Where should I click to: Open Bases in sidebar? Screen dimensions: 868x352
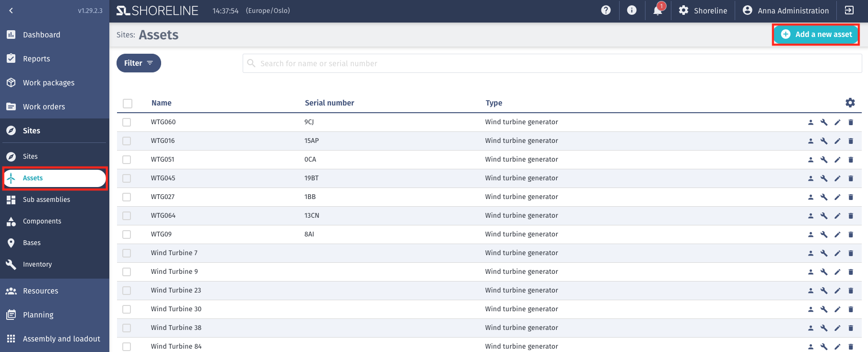coord(55,243)
